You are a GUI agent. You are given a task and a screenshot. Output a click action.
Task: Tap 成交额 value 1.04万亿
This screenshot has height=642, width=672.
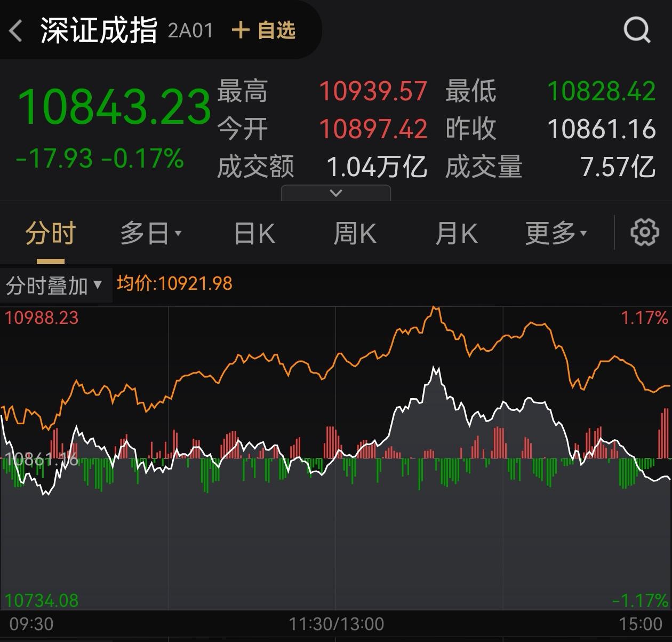377,167
